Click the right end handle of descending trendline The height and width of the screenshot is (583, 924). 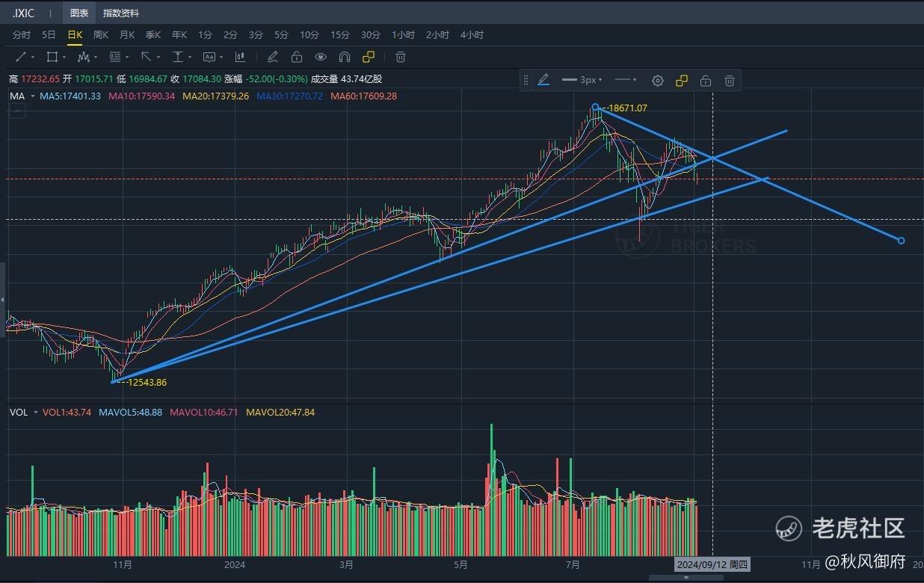point(901,241)
